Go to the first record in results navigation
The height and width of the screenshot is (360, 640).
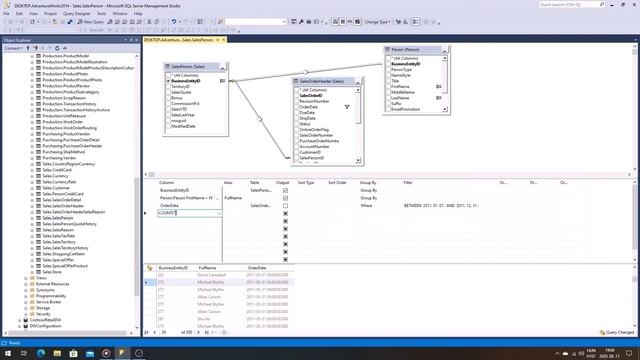coord(147,333)
